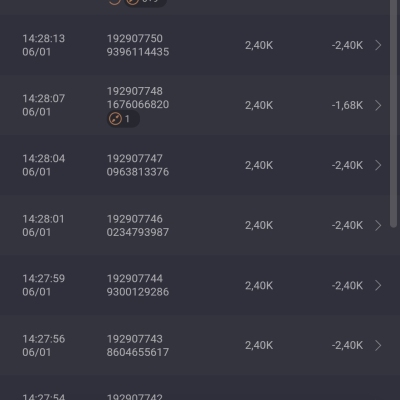Select the 14:28:01 timestamp entry
The width and height of the screenshot is (400, 400).
pyautogui.click(x=44, y=225)
